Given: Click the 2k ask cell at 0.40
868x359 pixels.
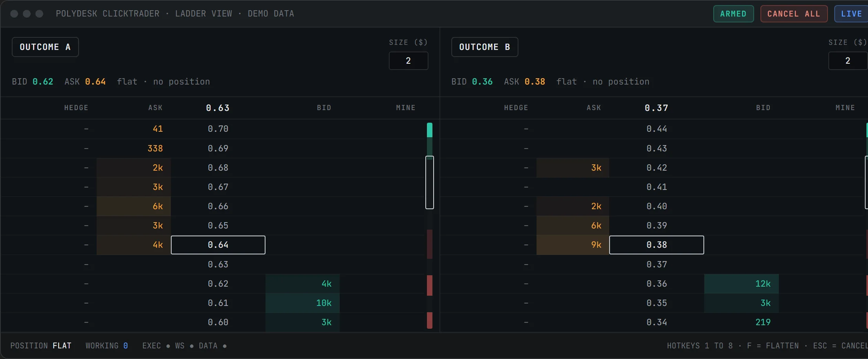Looking at the screenshot, I should pos(573,206).
